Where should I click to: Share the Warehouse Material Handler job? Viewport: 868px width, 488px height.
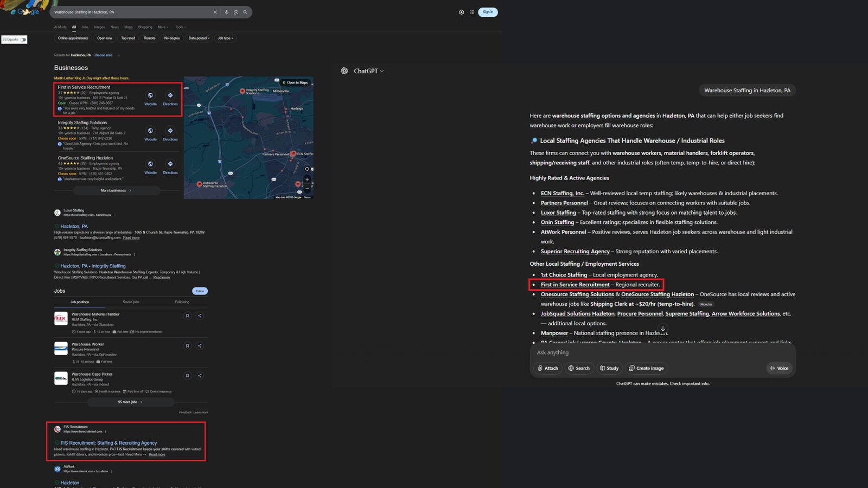(x=200, y=316)
